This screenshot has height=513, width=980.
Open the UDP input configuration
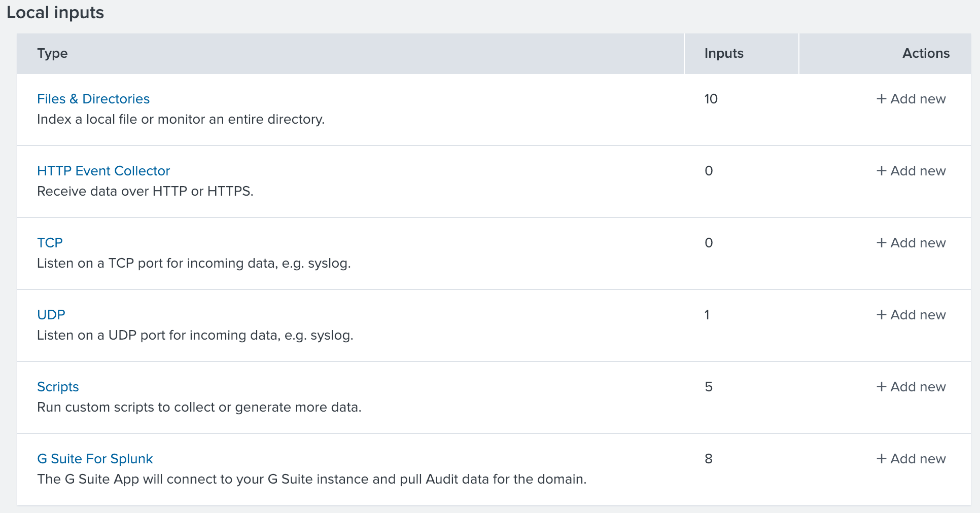click(51, 315)
